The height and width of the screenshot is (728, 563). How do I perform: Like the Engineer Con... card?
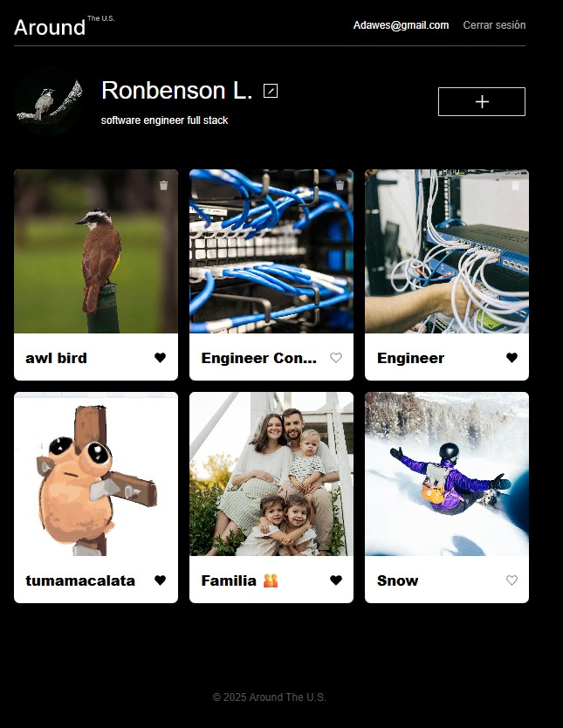point(336,358)
